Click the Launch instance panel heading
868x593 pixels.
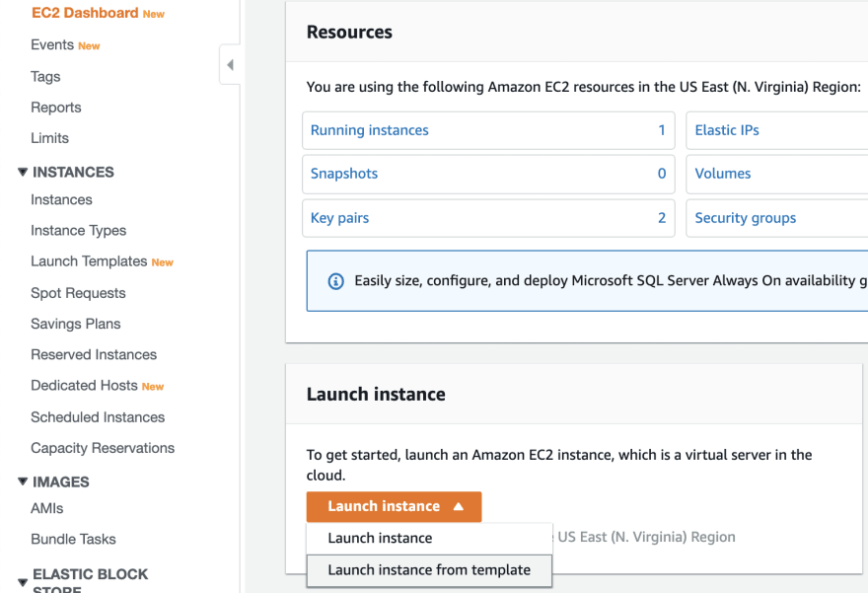pos(376,395)
